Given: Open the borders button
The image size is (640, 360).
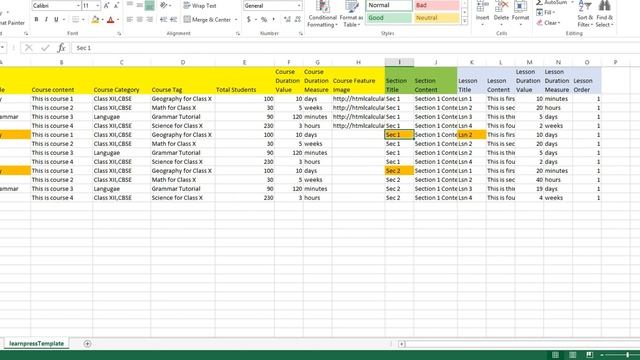Looking at the screenshot, I should coord(76,20).
